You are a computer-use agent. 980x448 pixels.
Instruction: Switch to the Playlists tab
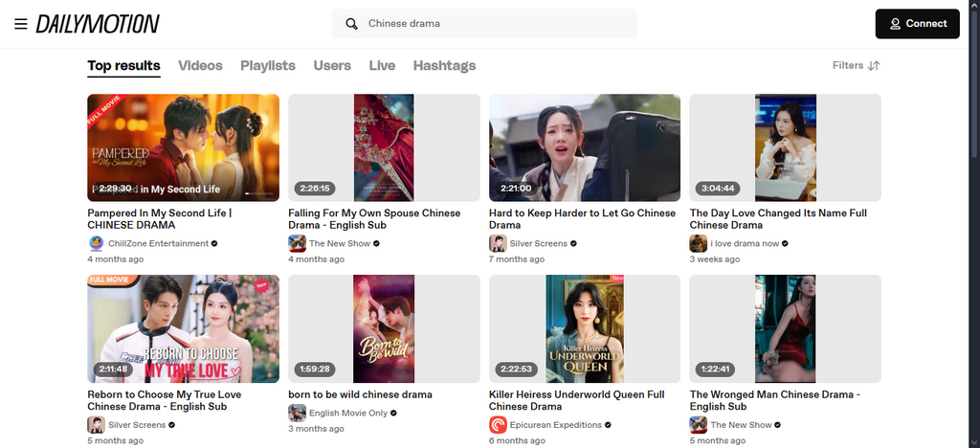coord(268,65)
